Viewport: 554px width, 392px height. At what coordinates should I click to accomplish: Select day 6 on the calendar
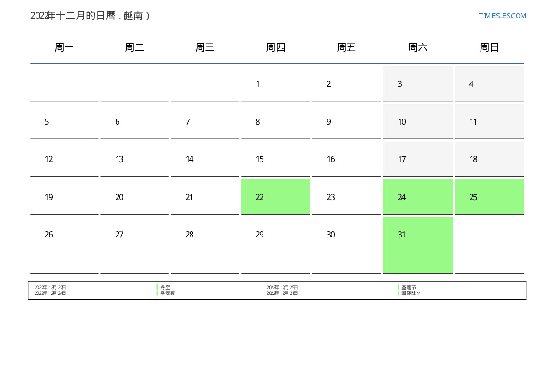[135, 122]
